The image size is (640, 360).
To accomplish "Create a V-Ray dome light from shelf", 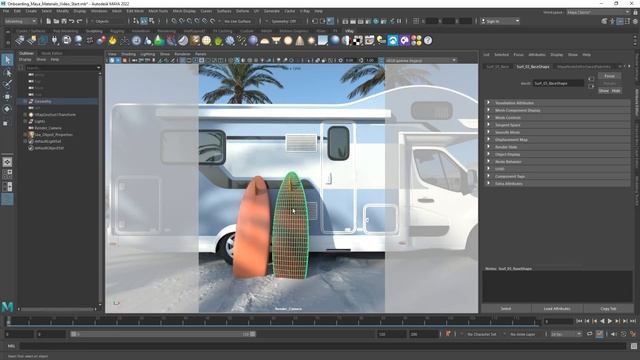I will [265, 40].
